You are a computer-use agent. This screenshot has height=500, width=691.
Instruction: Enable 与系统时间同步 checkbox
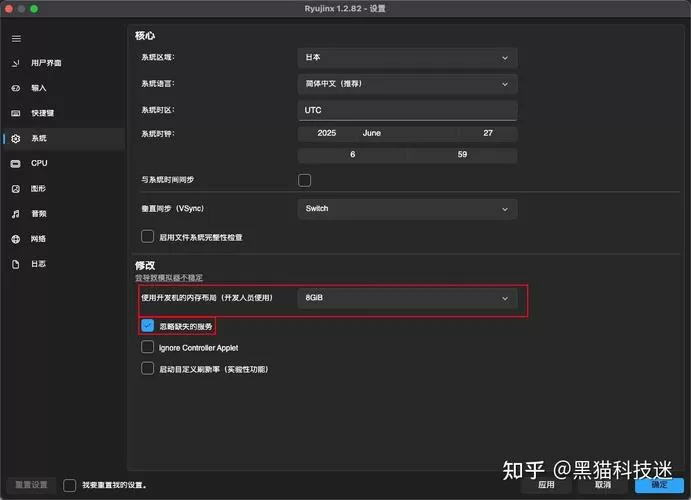pyautogui.click(x=305, y=180)
